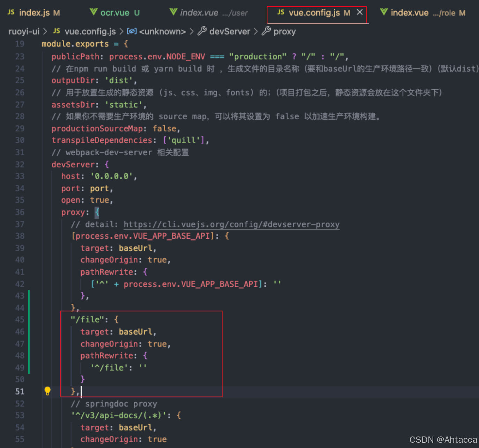This screenshot has width=479, height=448.
Task: Click changeOrigin on line 47
Action: (x=109, y=344)
